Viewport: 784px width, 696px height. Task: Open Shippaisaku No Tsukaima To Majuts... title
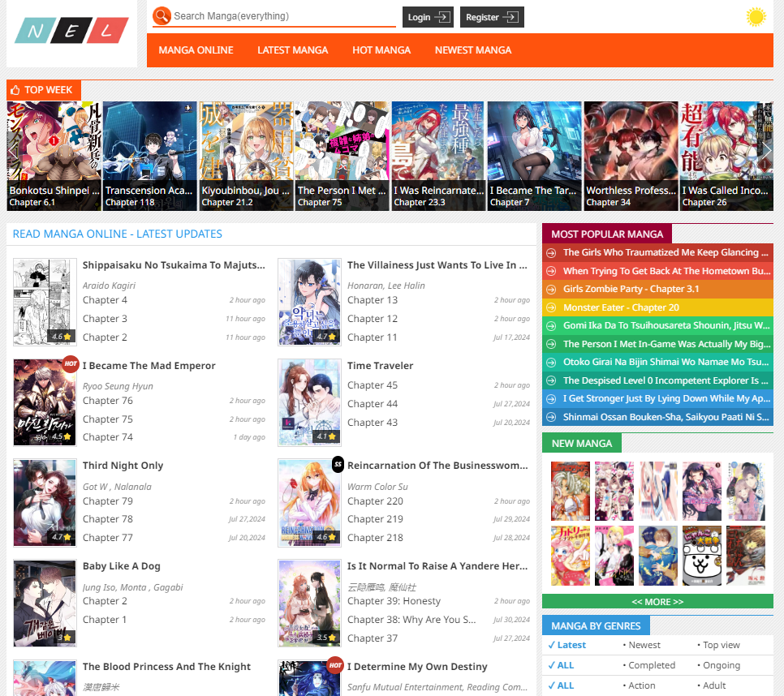[x=174, y=265]
